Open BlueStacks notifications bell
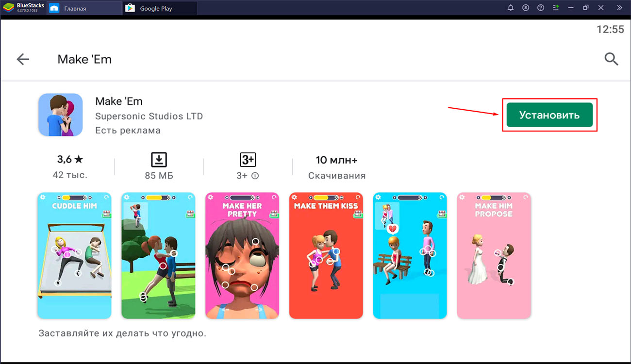 tap(511, 8)
